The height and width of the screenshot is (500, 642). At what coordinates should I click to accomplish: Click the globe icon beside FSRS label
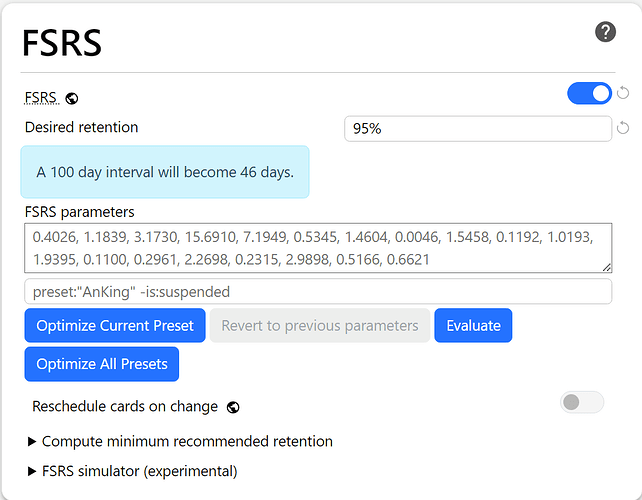point(72,99)
